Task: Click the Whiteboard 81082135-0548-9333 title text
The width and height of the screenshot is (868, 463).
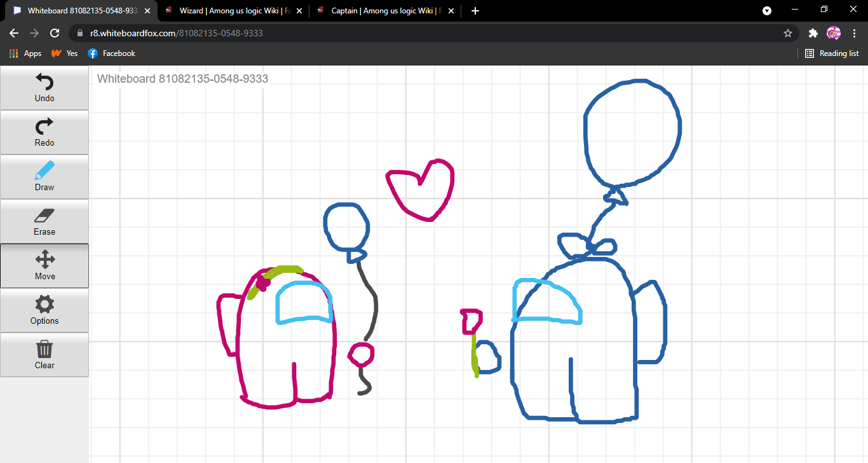Action: [x=182, y=79]
